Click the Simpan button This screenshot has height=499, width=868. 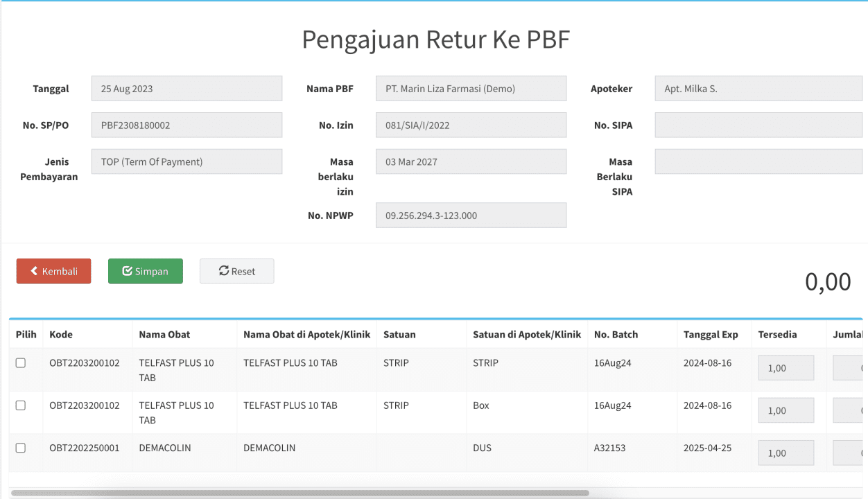(x=146, y=271)
